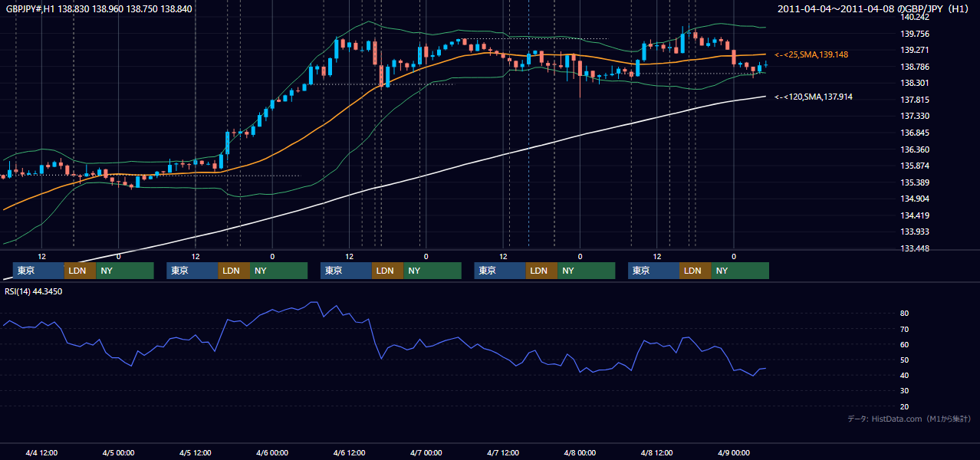This screenshot has height=460, width=980.
Task: Select the 120 SMA label showing 137.914
Action: [x=814, y=97]
